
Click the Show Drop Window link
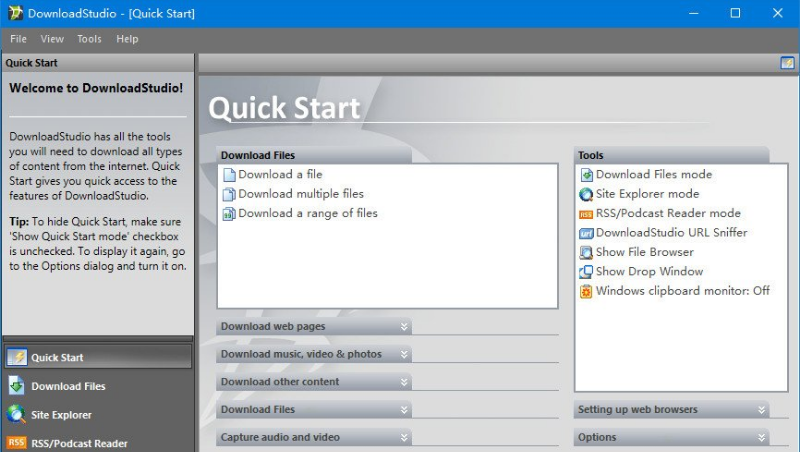pyautogui.click(x=649, y=271)
